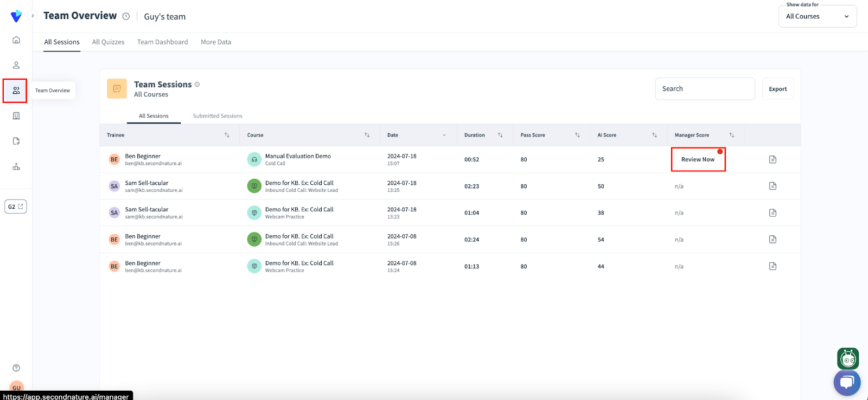Sort by Manager Score column

pos(731,135)
